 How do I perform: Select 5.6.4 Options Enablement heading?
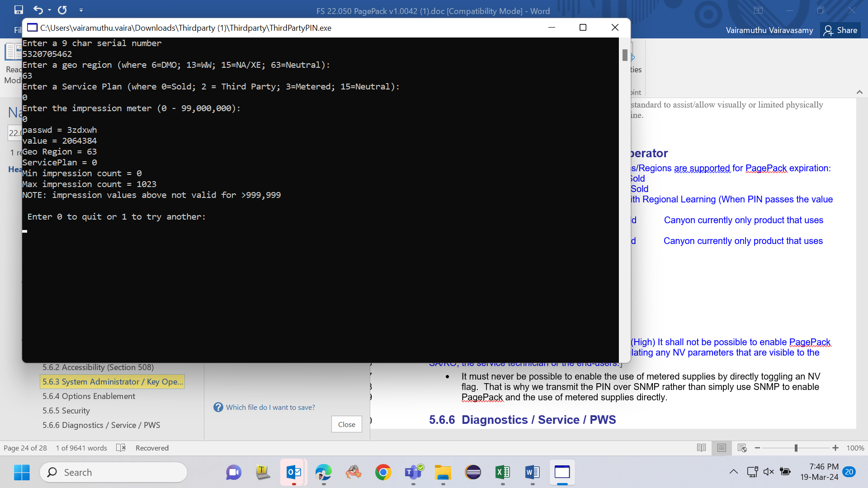89,396
